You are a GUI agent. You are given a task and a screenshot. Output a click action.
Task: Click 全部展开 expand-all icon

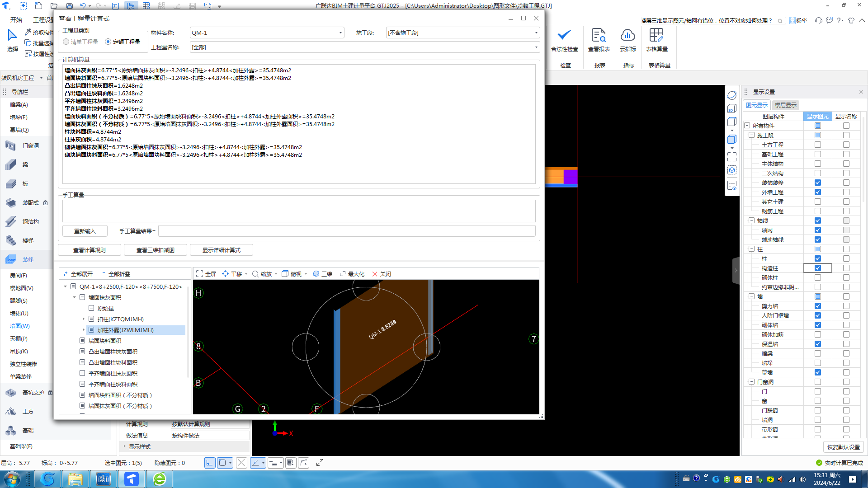pyautogui.click(x=66, y=274)
